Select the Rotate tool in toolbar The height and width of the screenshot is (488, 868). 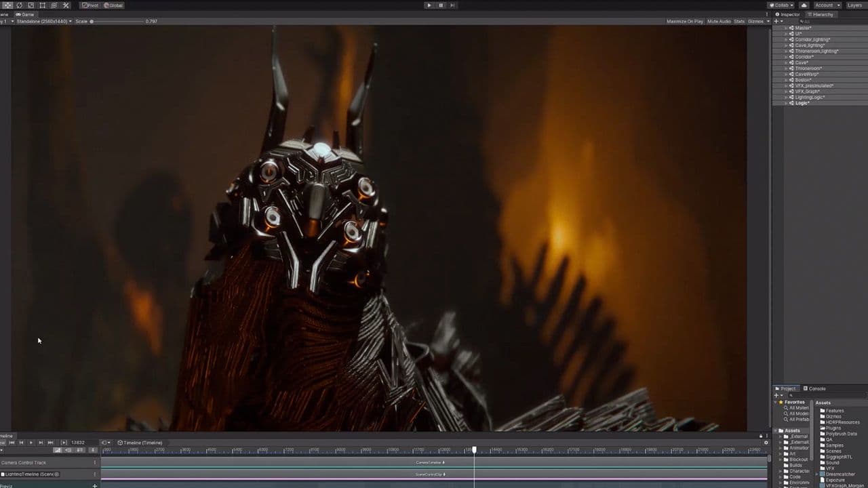pyautogui.click(x=19, y=5)
